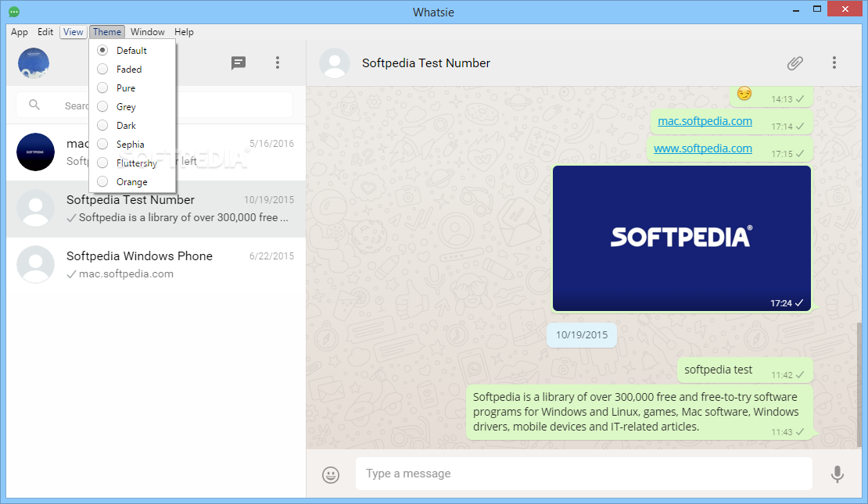Click the 6/22/2015 chat date

(271, 256)
